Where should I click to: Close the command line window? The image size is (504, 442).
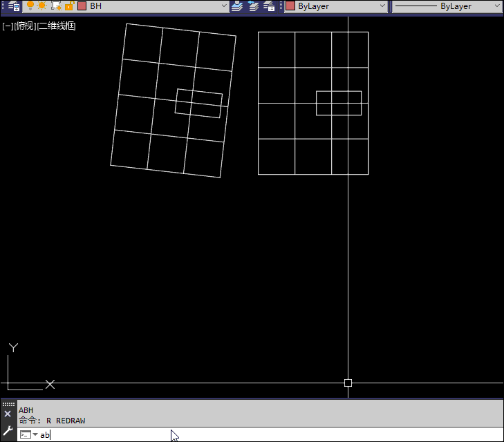tap(8, 414)
